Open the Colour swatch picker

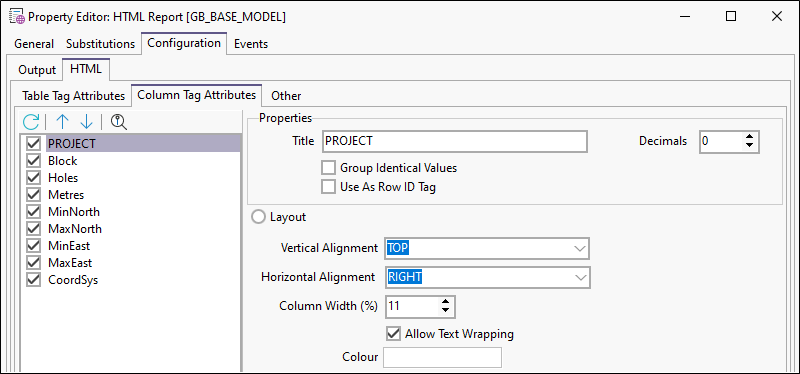click(442, 357)
